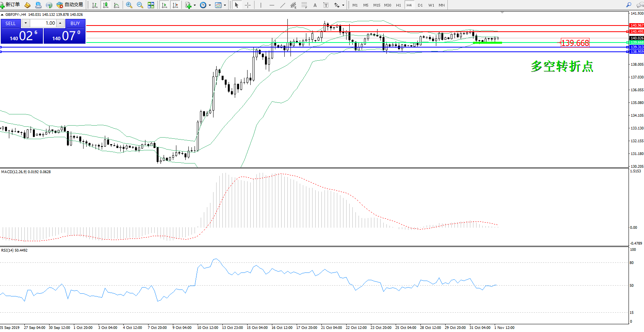The width and height of the screenshot is (644, 332).
Task: Switch to line chart mode
Action: 116,5
